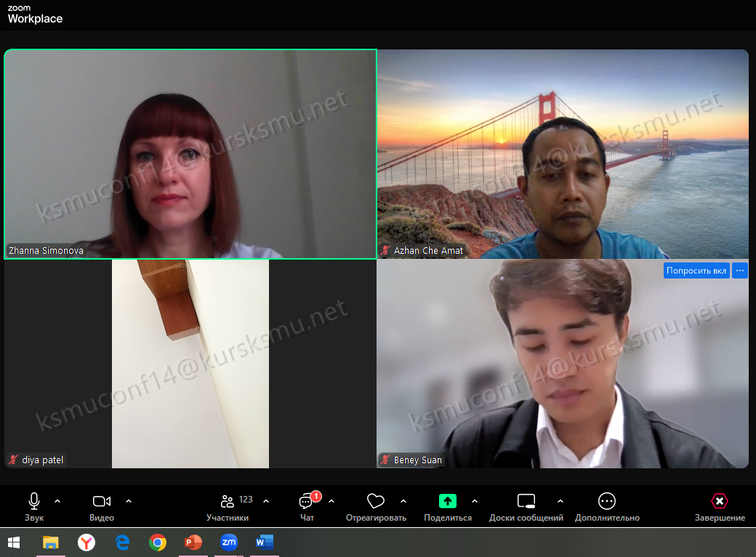The image size is (756, 557).
Task: Expand share options arrow beside Поделиться
Action: 475,500
